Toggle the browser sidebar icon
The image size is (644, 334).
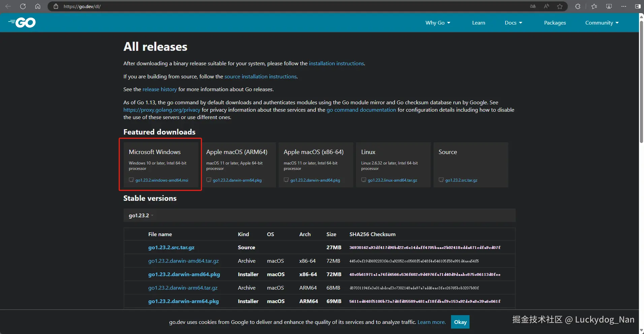click(638, 6)
